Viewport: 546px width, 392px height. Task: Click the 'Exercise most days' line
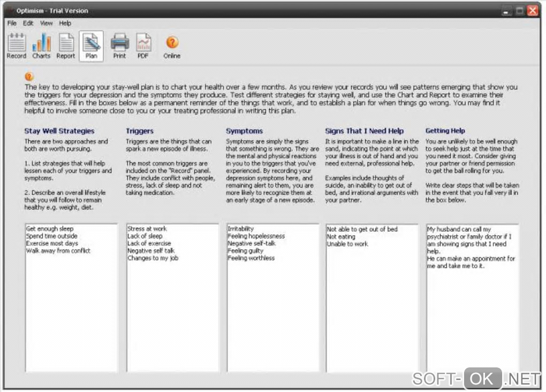pos(52,243)
